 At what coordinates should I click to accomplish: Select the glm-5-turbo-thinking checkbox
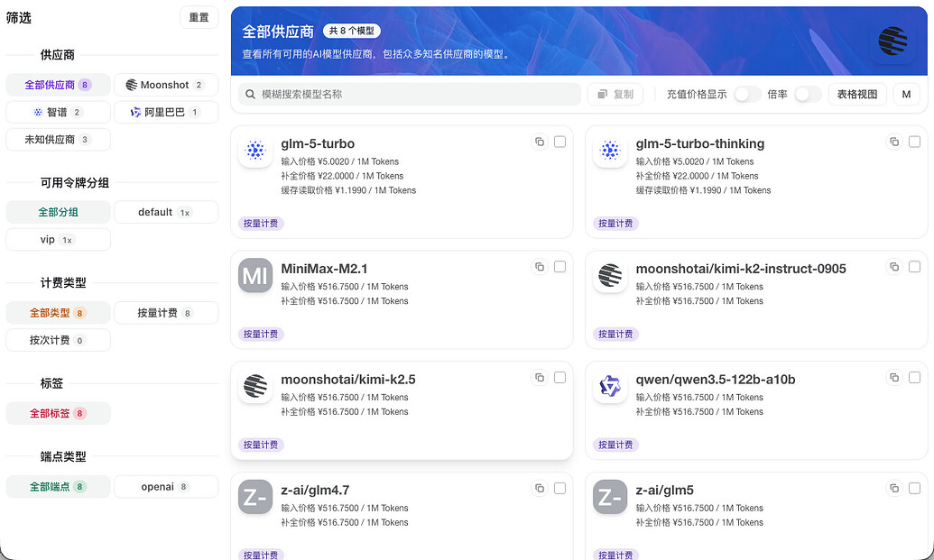click(915, 142)
